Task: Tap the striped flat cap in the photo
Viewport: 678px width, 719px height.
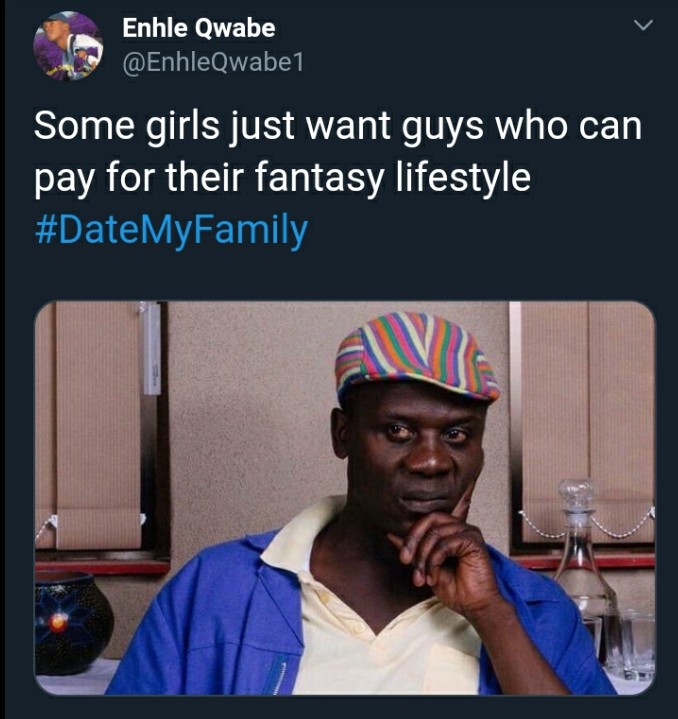Action: 417,355
